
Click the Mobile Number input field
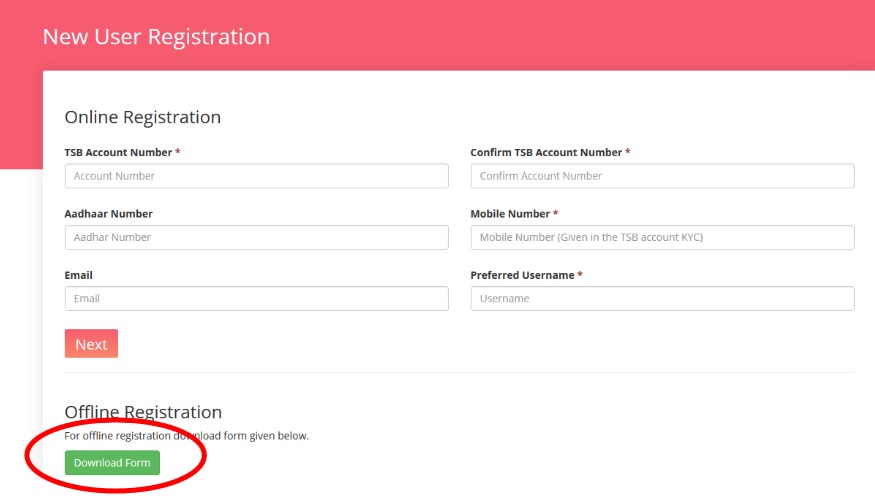pyautogui.click(x=662, y=237)
